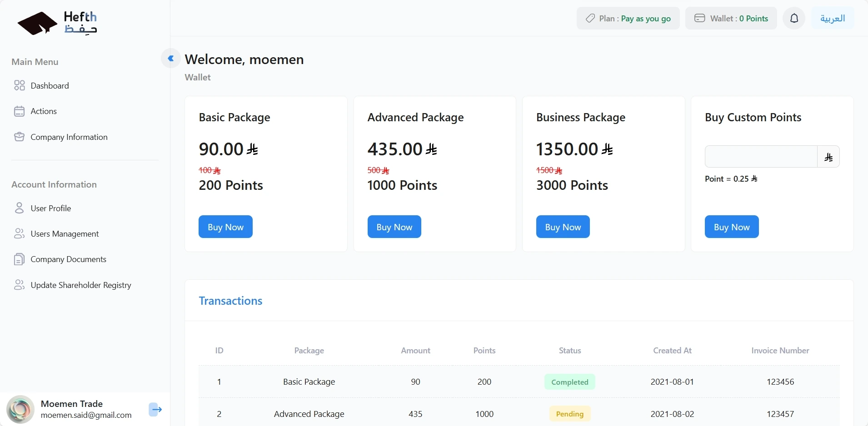Open Company Information in the sidebar
This screenshot has height=426, width=868.
(69, 137)
